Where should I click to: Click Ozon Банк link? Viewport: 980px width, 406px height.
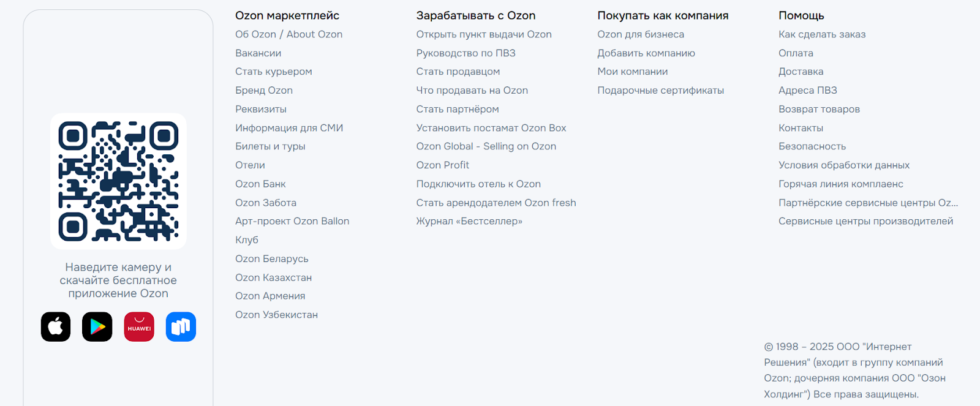click(260, 183)
